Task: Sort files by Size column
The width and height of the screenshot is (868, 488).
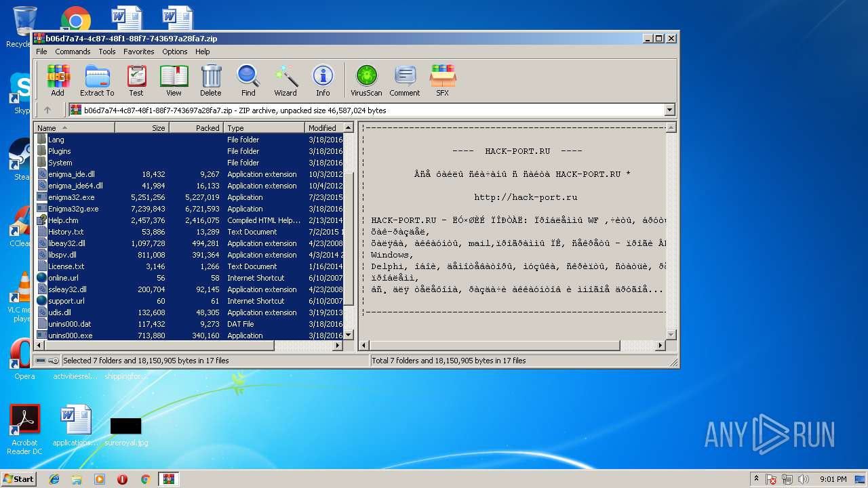Action: click(x=142, y=127)
